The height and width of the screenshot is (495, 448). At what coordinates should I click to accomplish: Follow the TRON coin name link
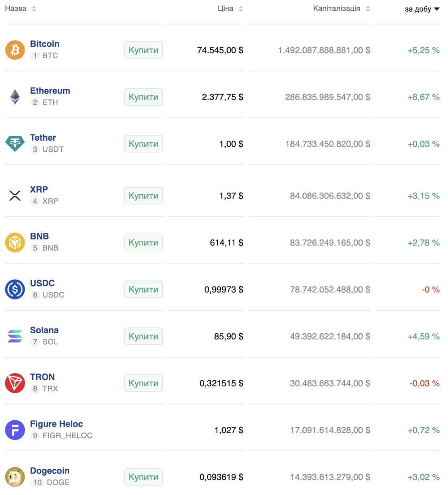coord(42,377)
